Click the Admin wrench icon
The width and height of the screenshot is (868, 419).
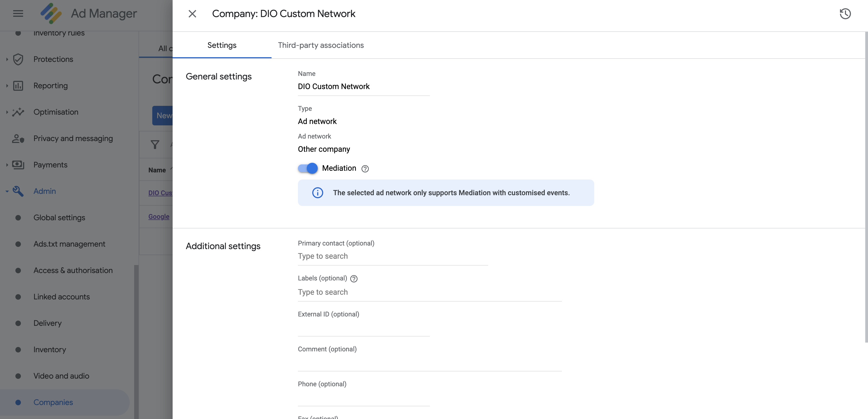coord(18,191)
